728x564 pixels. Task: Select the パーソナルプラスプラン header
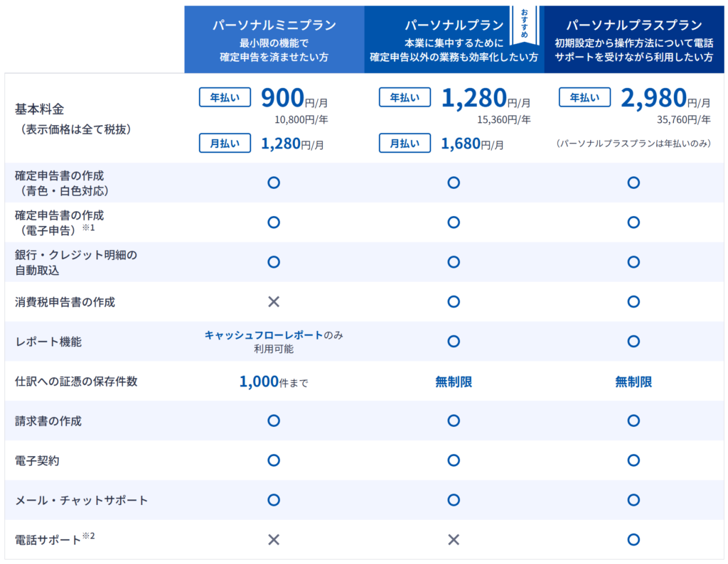633,26
